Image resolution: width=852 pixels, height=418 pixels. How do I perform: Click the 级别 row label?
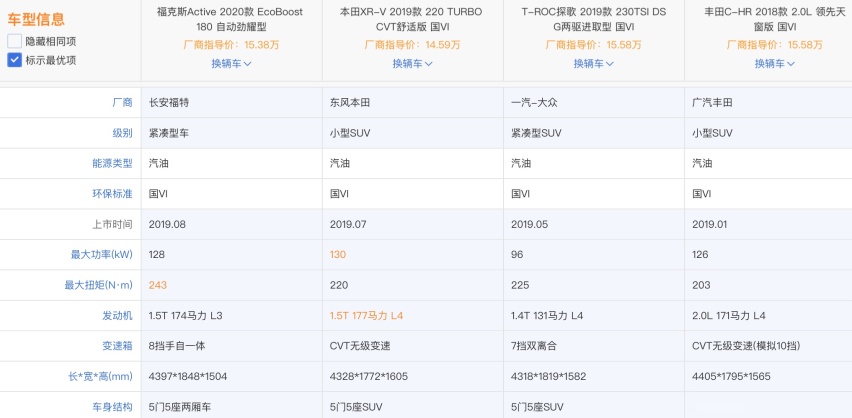[x=122, y=133]
